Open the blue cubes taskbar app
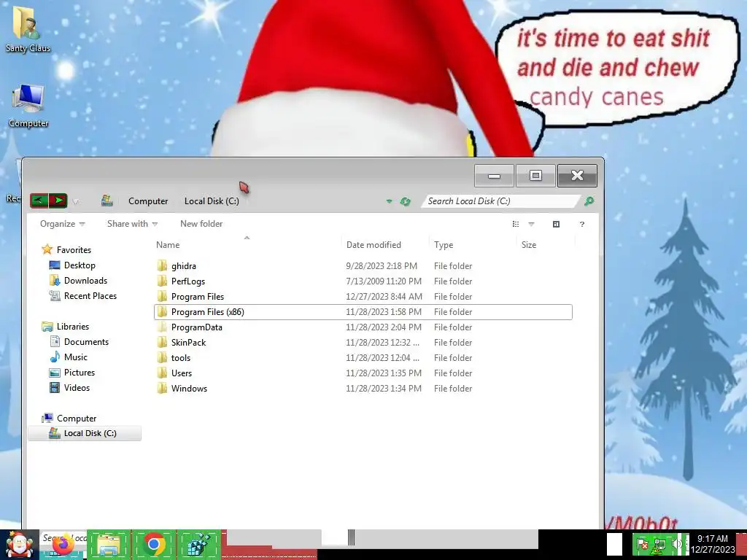 (198, 545)
